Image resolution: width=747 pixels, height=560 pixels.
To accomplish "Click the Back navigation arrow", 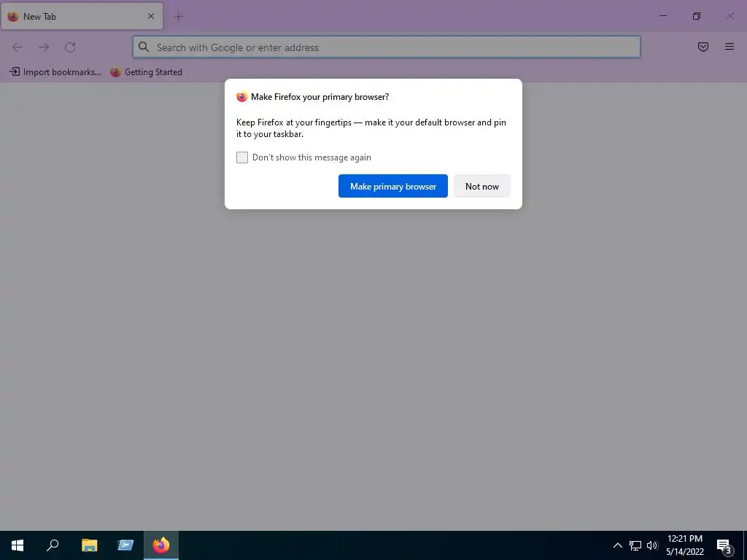I will [x=18, y=47].
